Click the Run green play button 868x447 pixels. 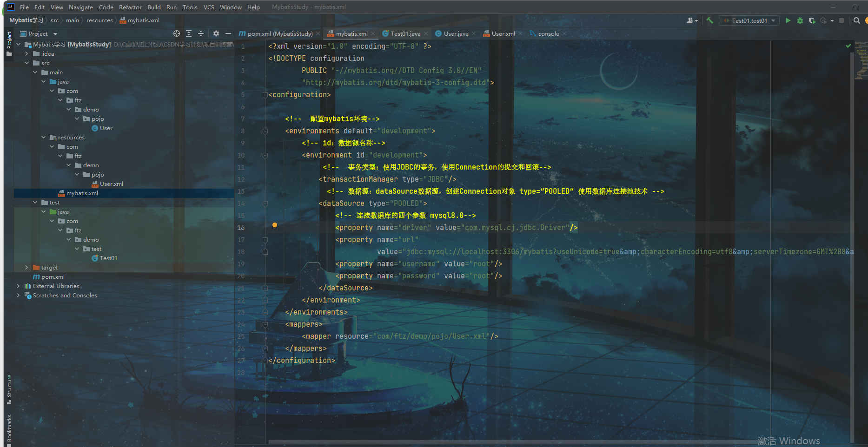point(788,20)
